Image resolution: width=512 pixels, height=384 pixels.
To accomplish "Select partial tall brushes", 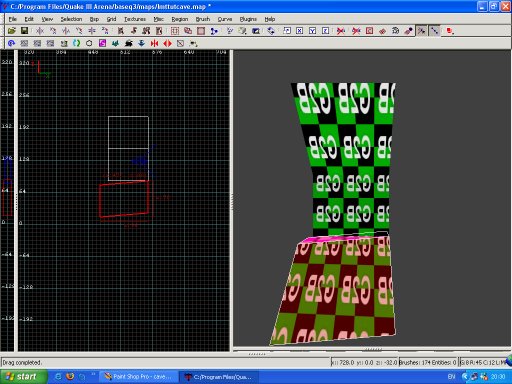I will (x=146, y=31).
